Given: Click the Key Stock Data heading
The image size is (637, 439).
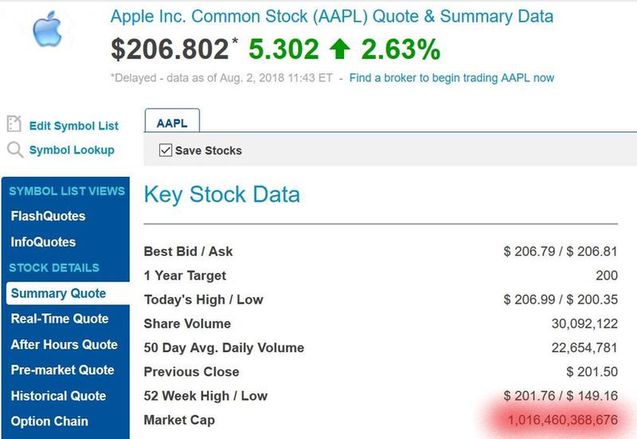Looking at the screenshot, I should pyautogui.click(x=222, y=194).
